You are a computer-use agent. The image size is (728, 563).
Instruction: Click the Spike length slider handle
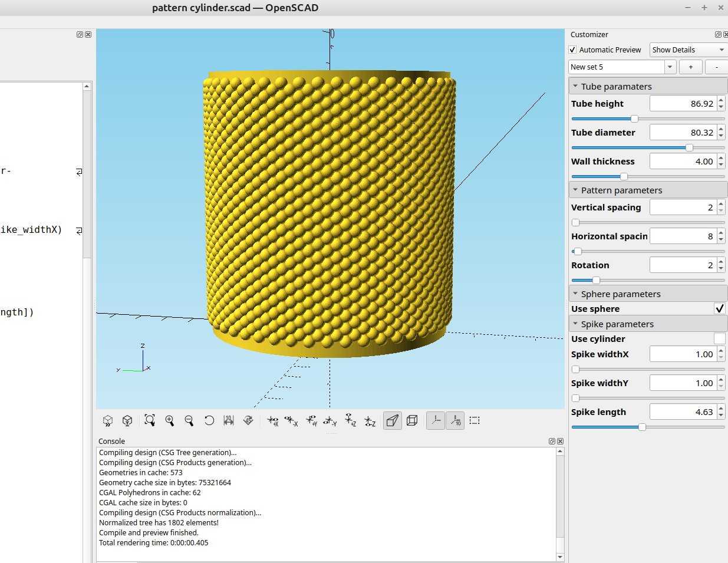[642, 427]
